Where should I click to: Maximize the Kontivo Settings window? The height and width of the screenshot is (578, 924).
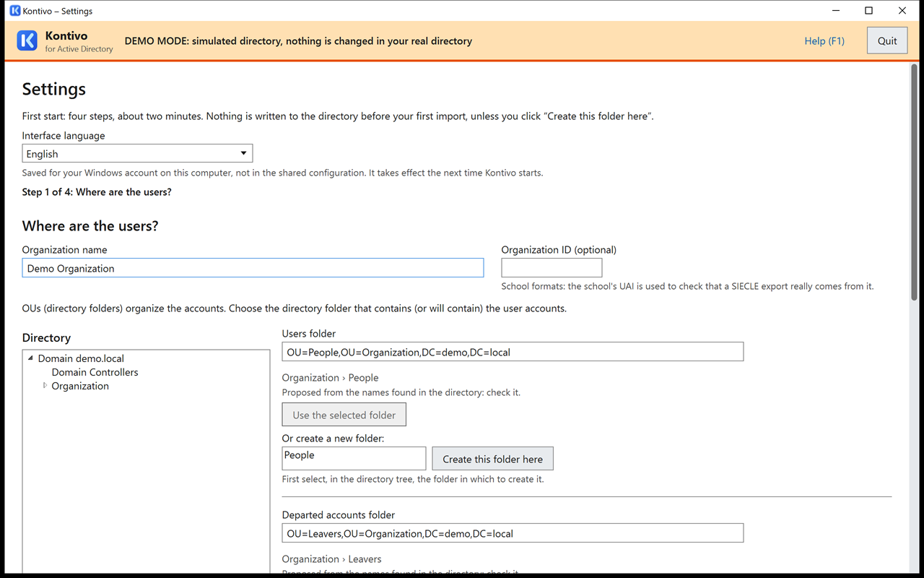click(869, 11)
